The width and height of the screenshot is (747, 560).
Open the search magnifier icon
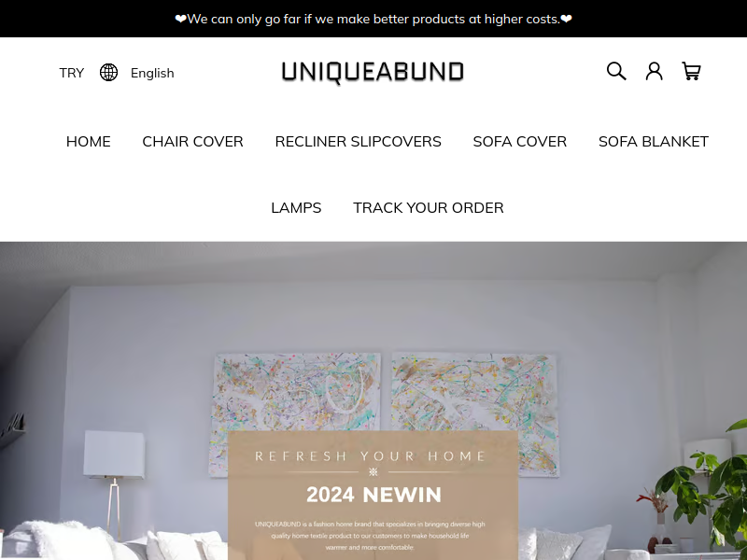click(616, 72)
